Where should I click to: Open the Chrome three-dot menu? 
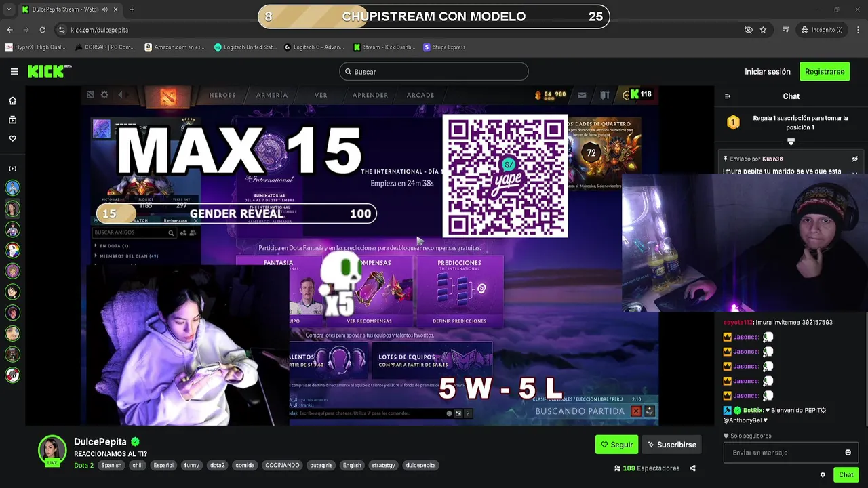[857, 30]
